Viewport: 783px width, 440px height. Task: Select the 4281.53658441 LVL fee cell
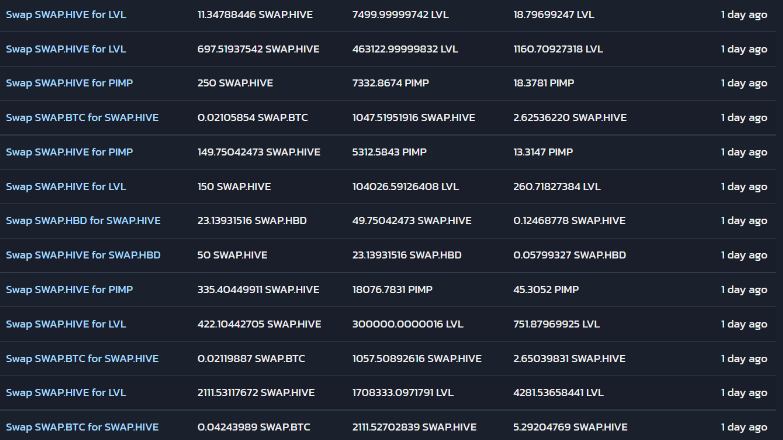(558, 393)
